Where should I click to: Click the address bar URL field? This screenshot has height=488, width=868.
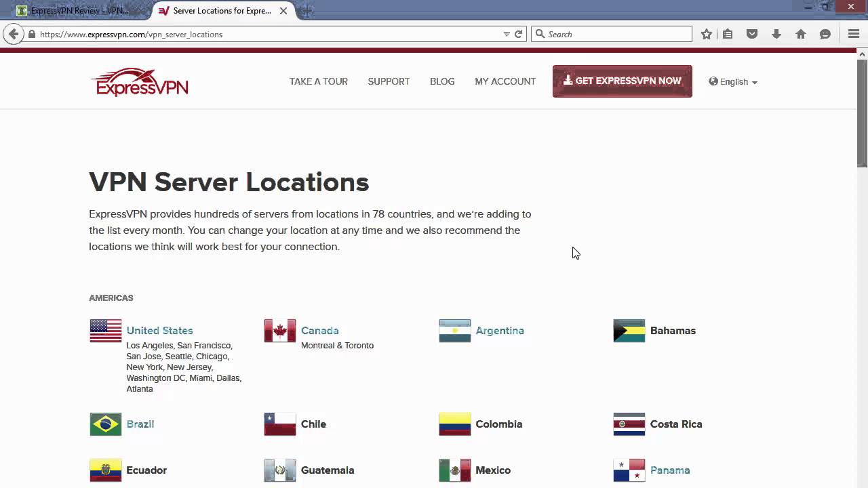(x=271, y=34)
